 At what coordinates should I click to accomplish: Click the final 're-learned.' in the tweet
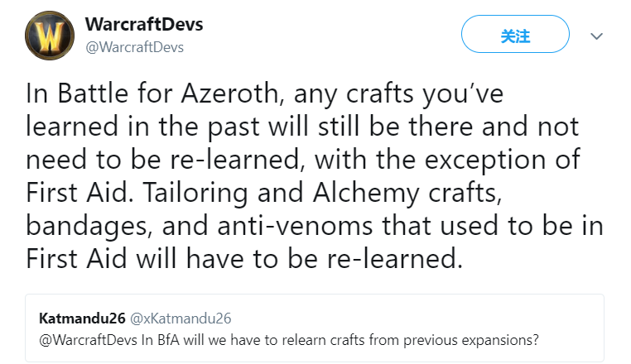tap(395, 258)
